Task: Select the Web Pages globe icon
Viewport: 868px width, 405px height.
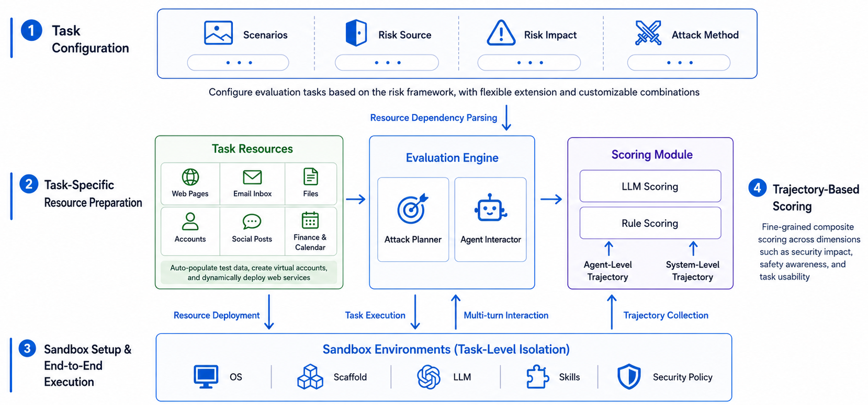Action: click(x=190, y=177)
